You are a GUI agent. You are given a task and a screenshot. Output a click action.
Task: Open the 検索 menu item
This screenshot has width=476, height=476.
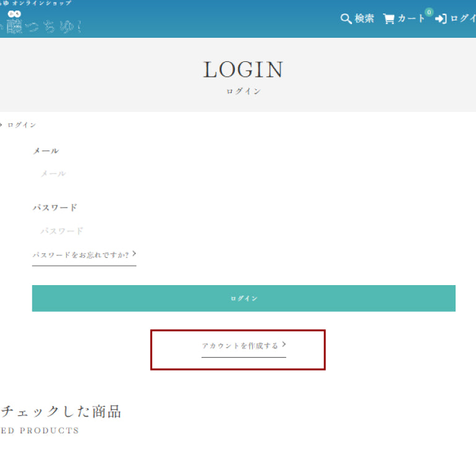364,19
